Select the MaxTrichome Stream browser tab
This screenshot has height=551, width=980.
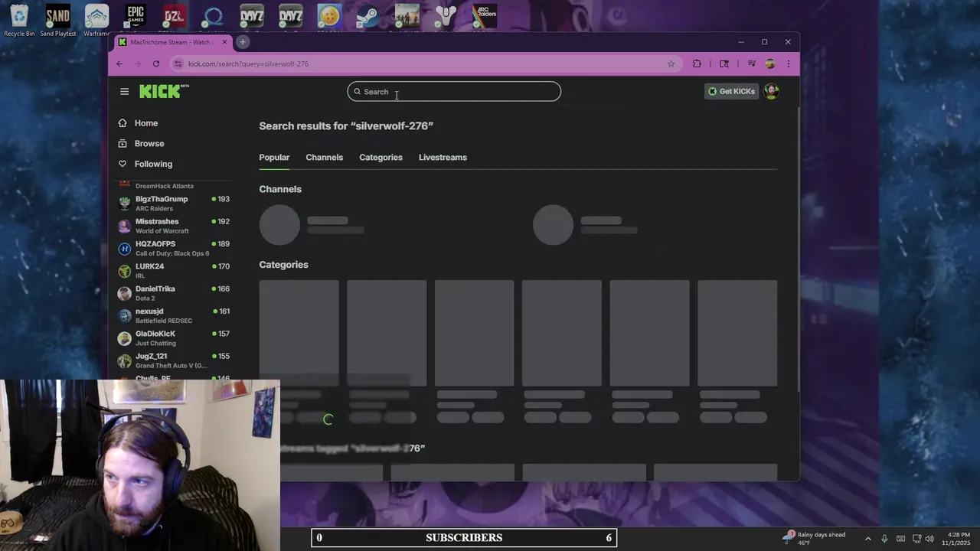[173, 42]
